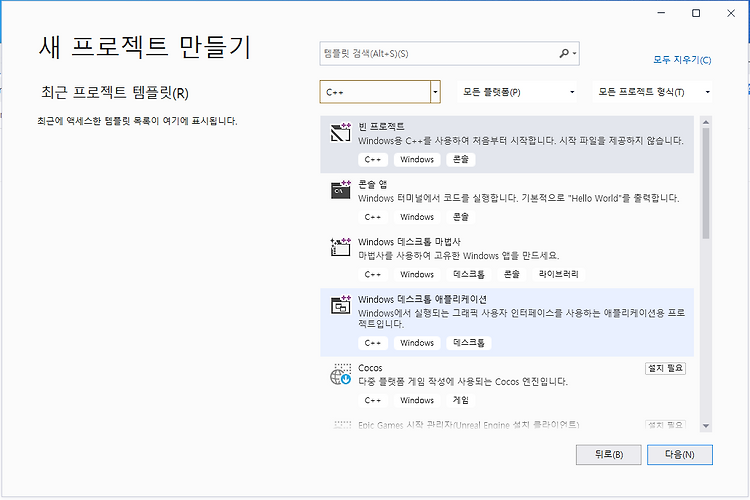Expand the search options arrow beside magnifier
This screenshot has height=500, width=750.
coord(574,54)
